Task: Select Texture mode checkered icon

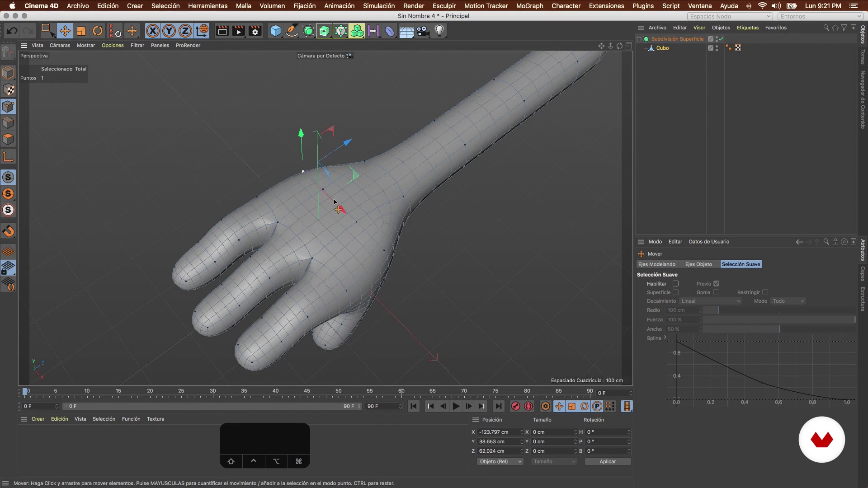Action: pyautogui.click(x=8, y=90)
